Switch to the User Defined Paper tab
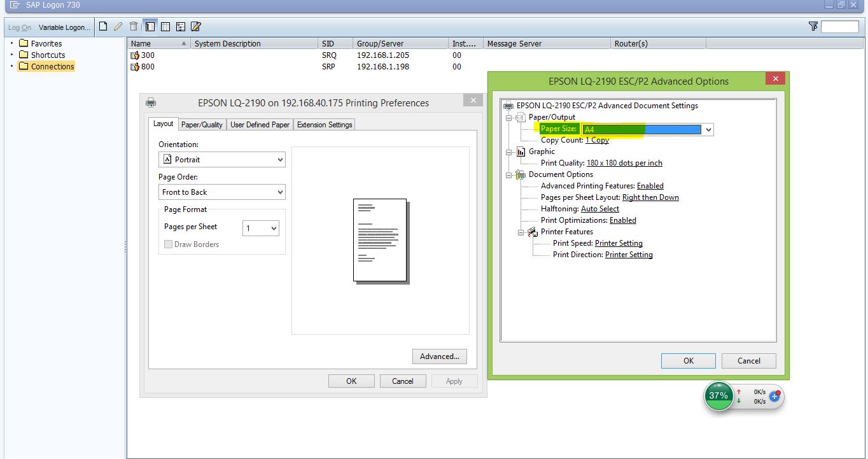The image size is (868, 459). click(260, 125)
